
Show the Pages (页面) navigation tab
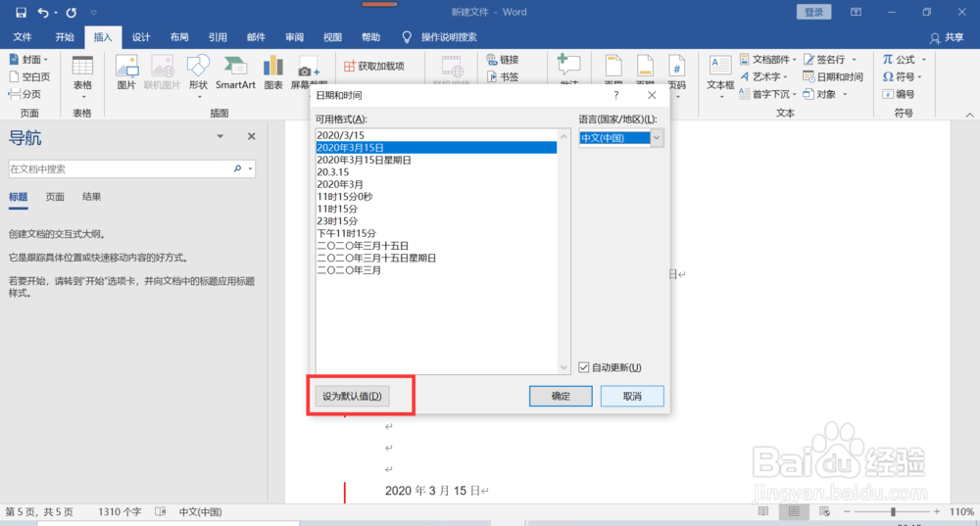55,197
